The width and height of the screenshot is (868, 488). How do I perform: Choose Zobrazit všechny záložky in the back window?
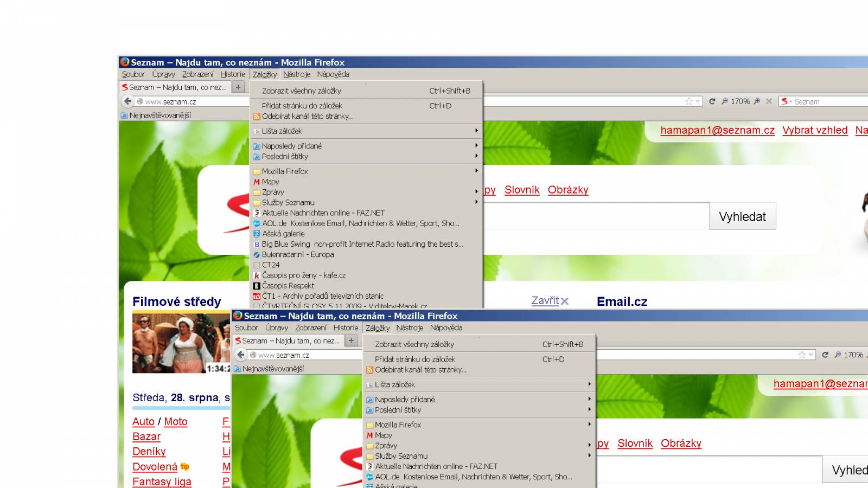(366, 91)
